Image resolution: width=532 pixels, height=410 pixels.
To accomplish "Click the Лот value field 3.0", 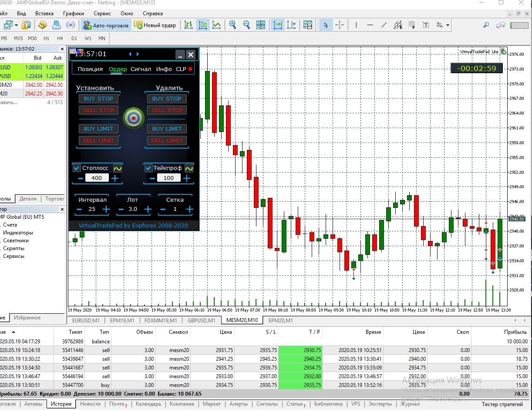I will click(133, 209).
